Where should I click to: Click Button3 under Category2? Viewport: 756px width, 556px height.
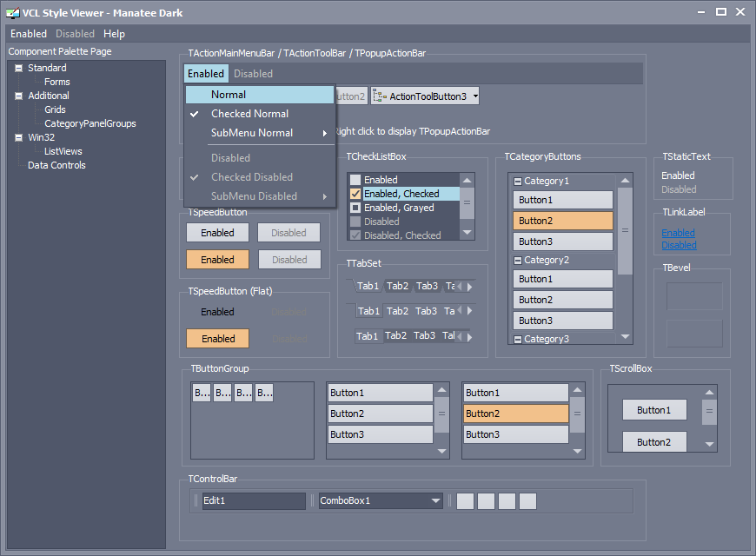pos(563,321)
